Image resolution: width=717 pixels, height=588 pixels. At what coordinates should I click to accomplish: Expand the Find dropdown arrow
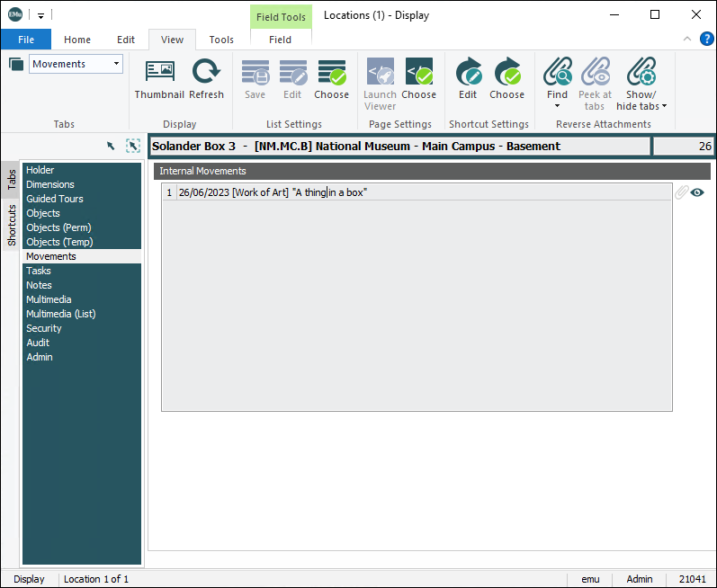557,106
